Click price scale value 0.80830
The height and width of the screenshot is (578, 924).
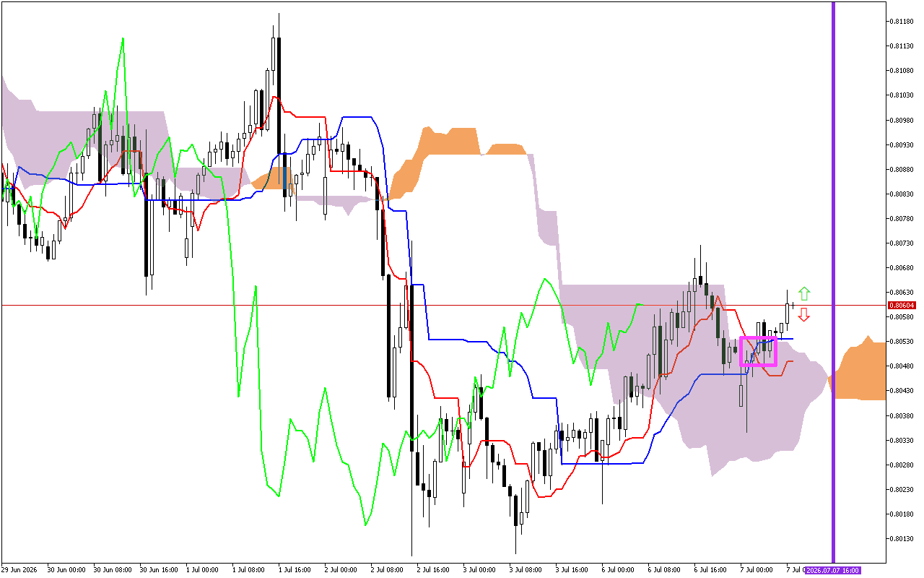point(902,194)
